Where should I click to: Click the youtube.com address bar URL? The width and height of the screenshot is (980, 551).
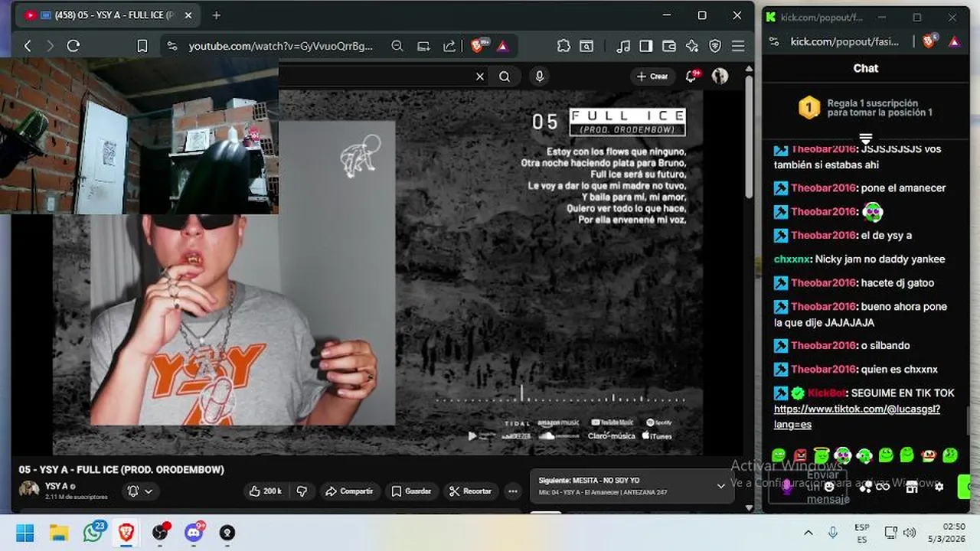[x=281, y=46]
